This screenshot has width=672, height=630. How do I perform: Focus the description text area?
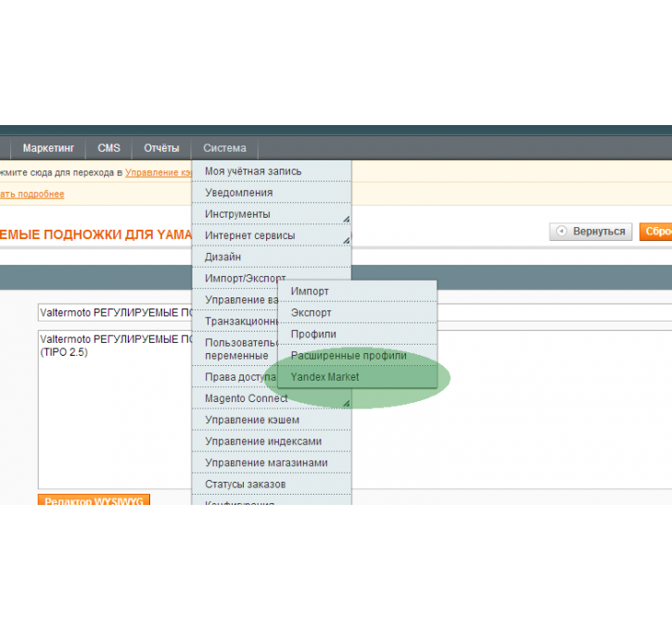click(x=115, y=409)
